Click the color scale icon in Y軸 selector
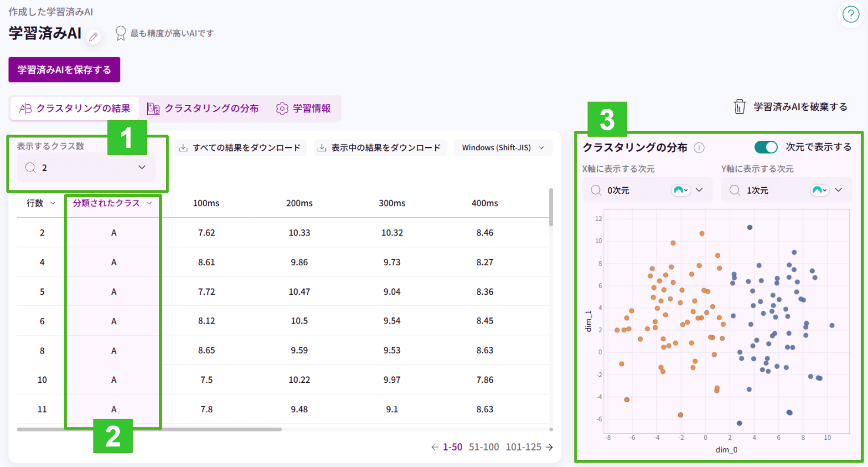Image resolution: width=868 pixels, height=467 pixels. tap(820, 190)
